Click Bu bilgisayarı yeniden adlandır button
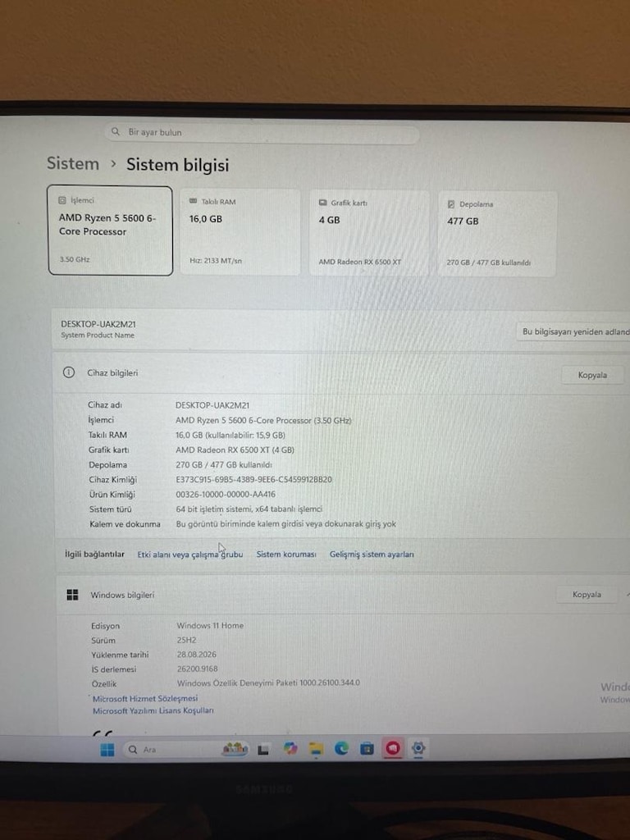630x840 pixels. pos(574,331)
